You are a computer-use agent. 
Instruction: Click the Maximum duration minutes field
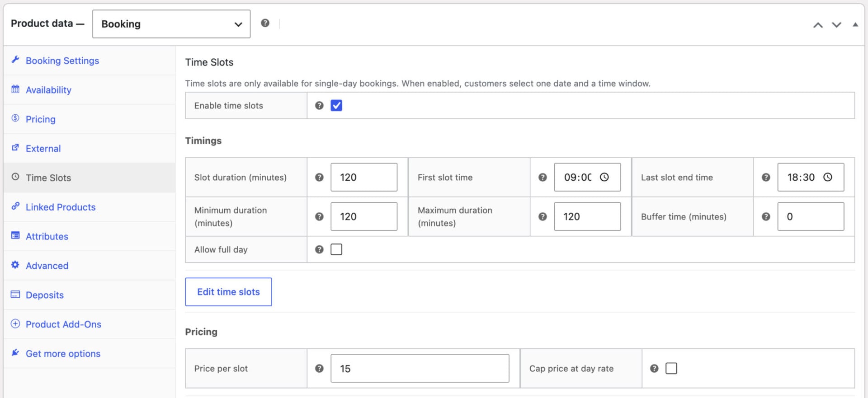(x=587, y=216)
